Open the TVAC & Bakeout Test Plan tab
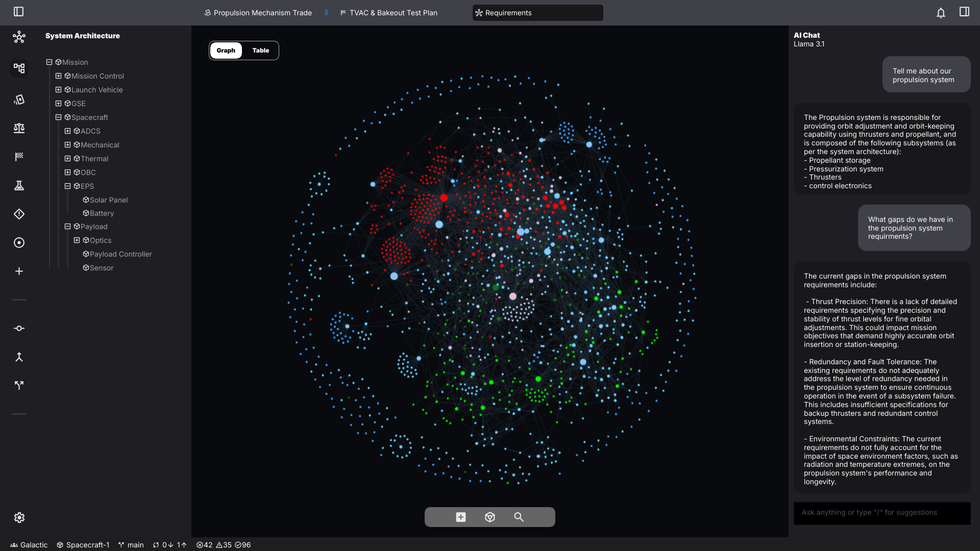 click(x=389, y=13)
